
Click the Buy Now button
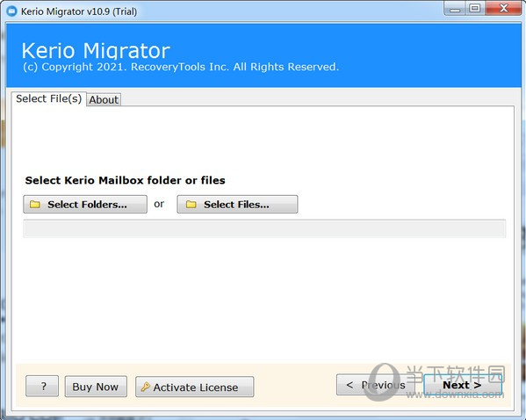click(x=96, y=387)
